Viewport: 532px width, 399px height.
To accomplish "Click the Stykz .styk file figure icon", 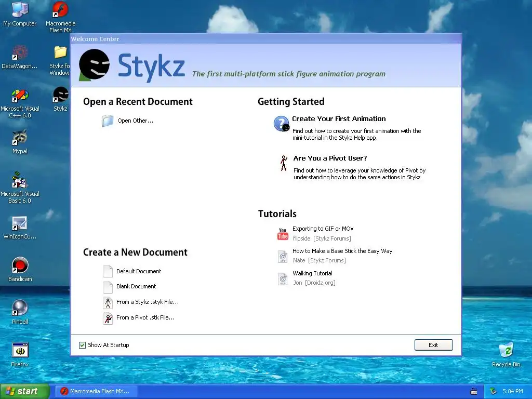I will click(x=108, y=302).
